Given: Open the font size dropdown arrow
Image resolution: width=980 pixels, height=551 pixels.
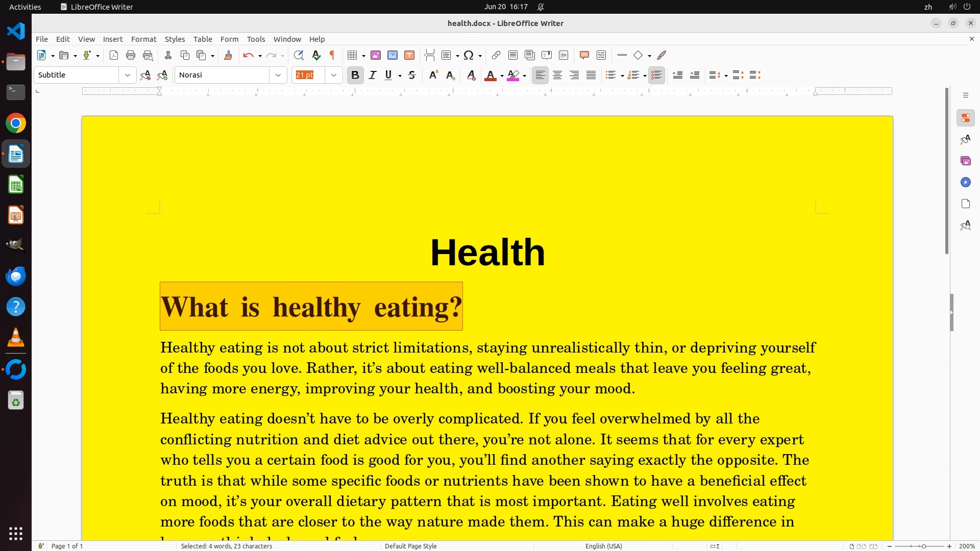Looking at the screenshot, I should [334, 75].
